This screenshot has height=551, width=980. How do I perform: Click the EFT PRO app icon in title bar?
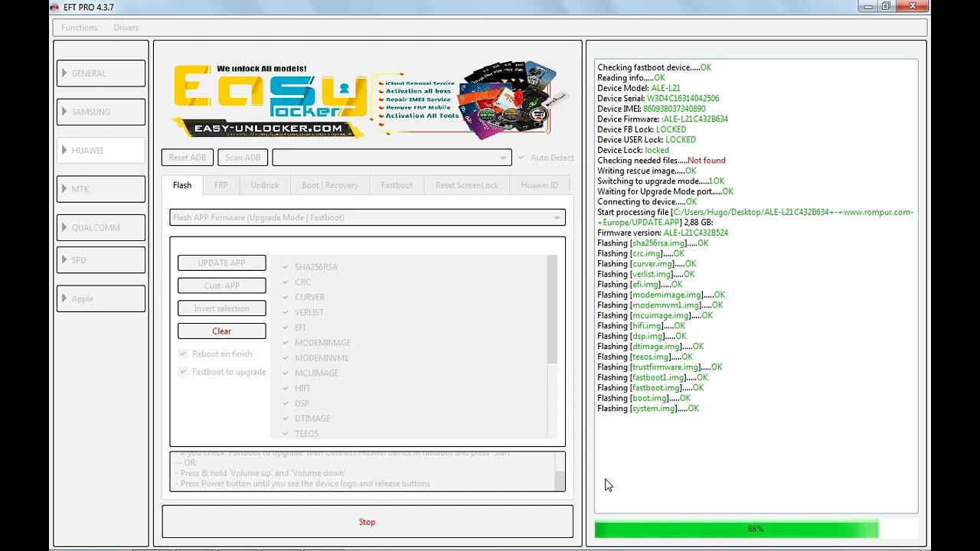click(54, 7)
